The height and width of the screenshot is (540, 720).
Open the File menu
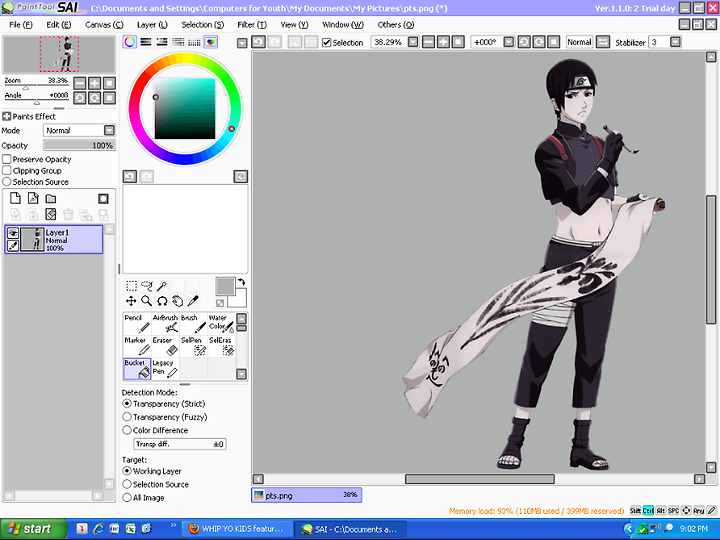[21, 25]
